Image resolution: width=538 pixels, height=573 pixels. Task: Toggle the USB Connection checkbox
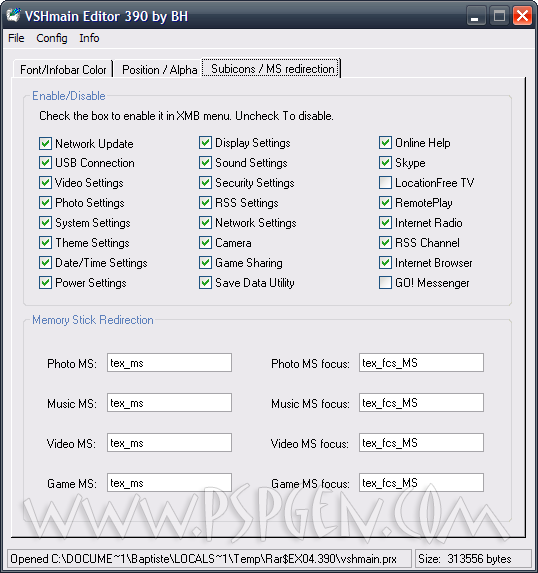click(45, 163)
